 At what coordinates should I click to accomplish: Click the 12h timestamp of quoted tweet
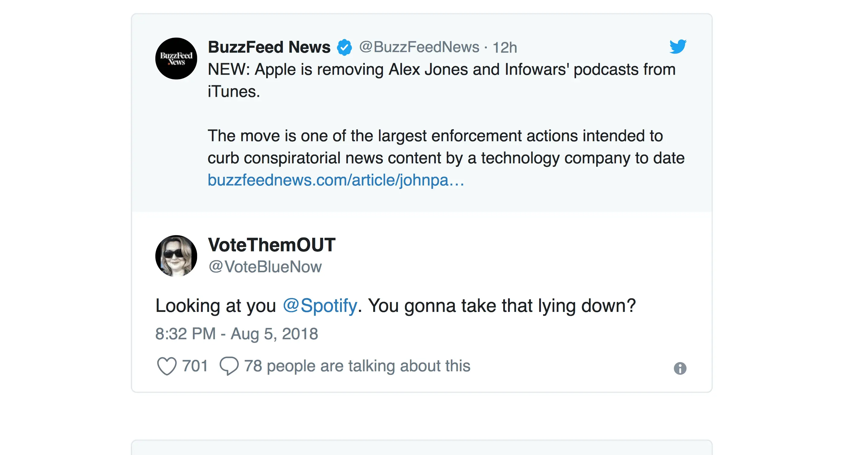(505, 47)
